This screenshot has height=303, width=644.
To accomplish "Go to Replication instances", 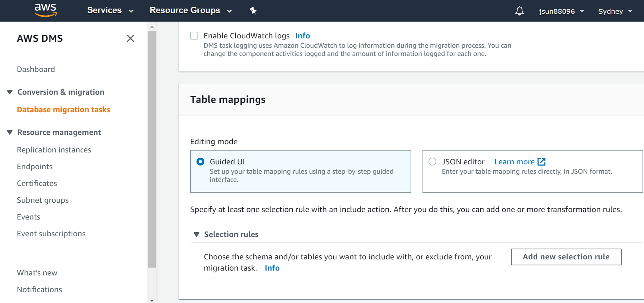I will tap(54, 150).
